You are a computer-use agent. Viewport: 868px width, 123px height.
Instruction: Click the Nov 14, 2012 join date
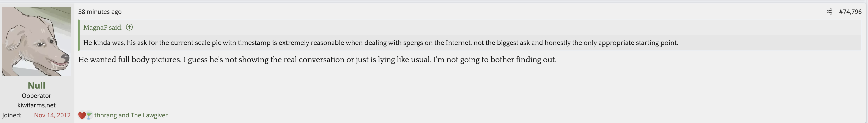click(52, 115)
